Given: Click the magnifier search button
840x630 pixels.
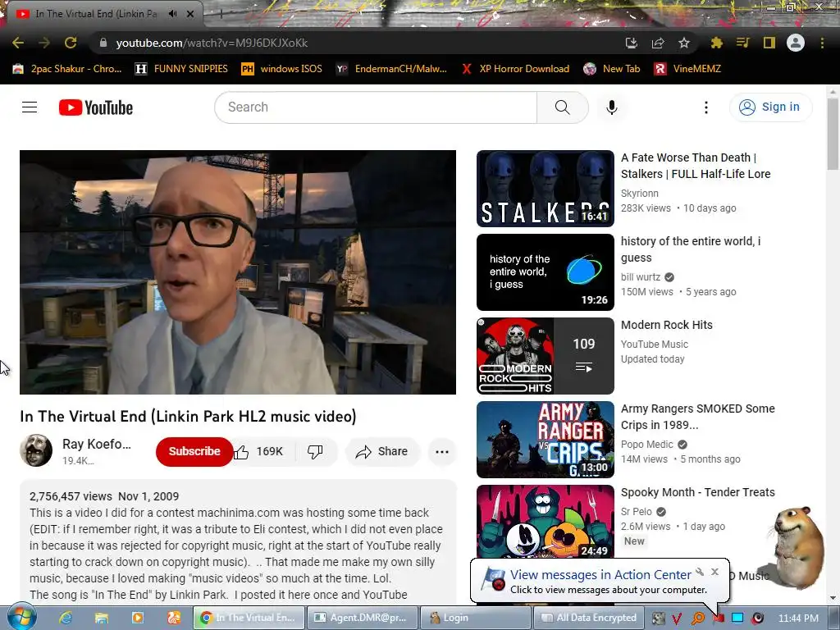Looking at the screenshot, I should coord(563,107).
